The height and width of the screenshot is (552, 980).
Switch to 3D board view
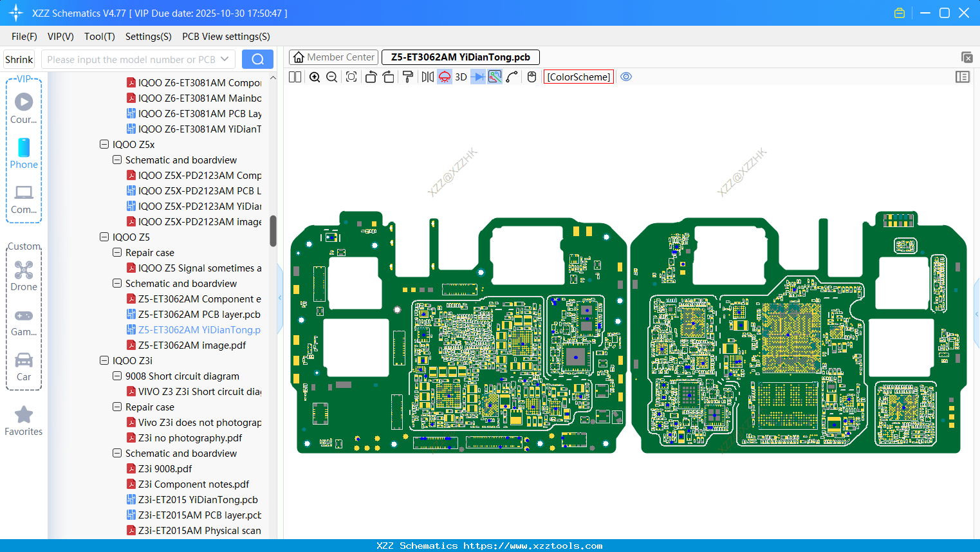461,77
